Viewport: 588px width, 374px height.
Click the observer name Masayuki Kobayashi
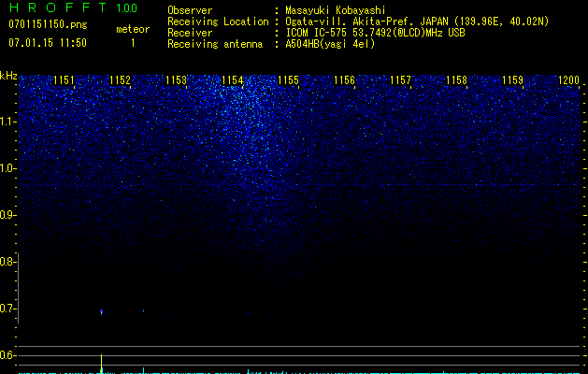coord(336,10)
